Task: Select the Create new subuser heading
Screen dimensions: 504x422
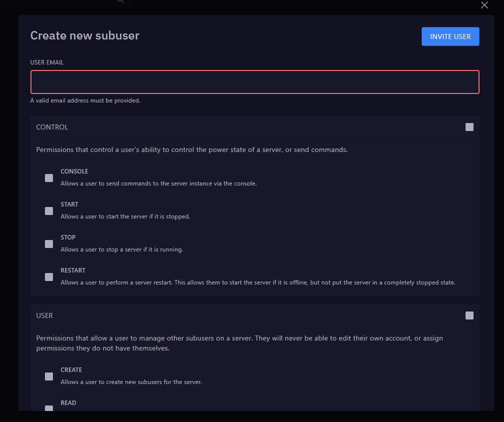Action: click(85, 35)
